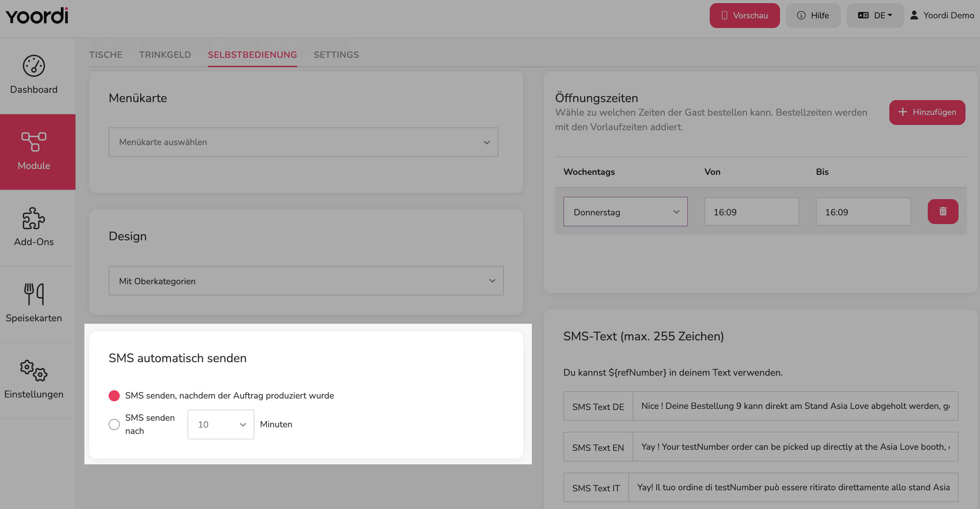
Task: Click the Minuten label
Action: (x=276, y=424)
